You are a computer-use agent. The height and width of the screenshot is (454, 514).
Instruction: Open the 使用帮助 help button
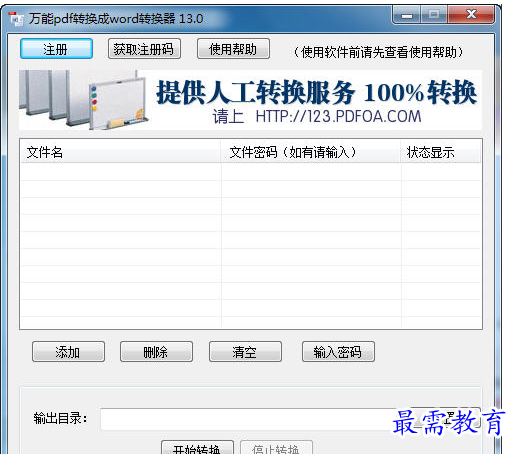tap(233, 49)
